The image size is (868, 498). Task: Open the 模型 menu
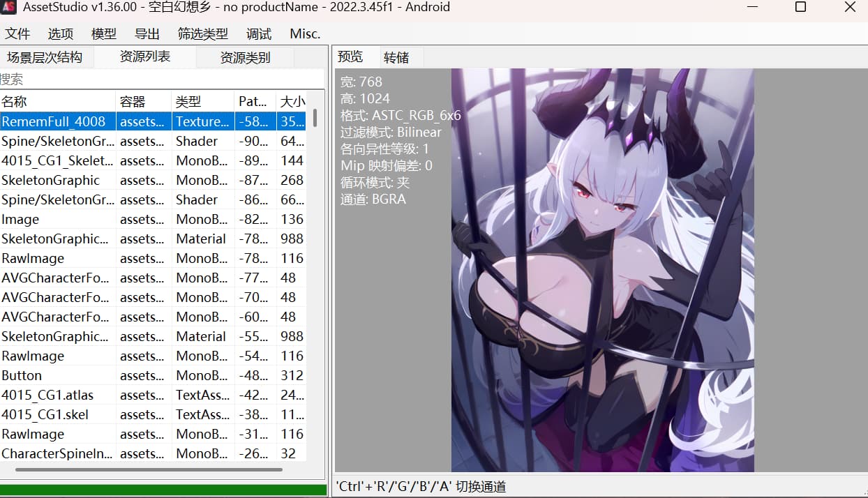[x=104, y=33]
